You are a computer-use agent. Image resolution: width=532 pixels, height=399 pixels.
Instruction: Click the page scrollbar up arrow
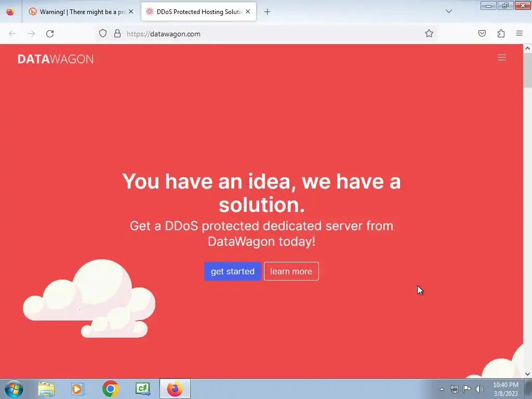[x=527, y=48]
